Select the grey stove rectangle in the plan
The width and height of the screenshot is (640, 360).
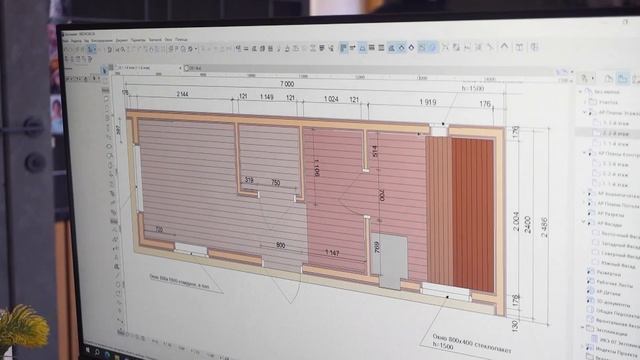click(x=389, y=260)
